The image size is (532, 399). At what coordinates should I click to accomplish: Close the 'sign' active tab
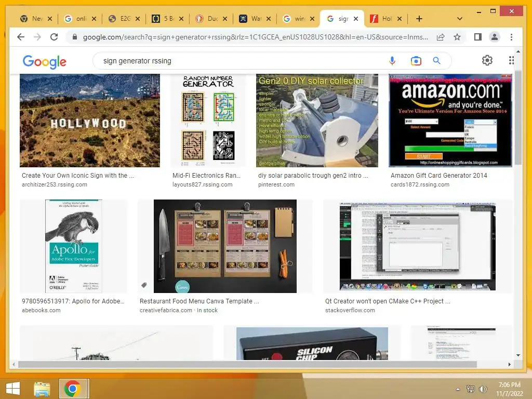[356, 19]
